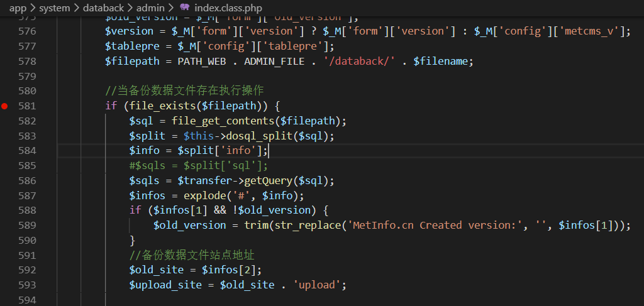Click the breadcrumb chevron after 'admin'
The height and width of the screenshot is (306, 644).
[x=172, y=8]
